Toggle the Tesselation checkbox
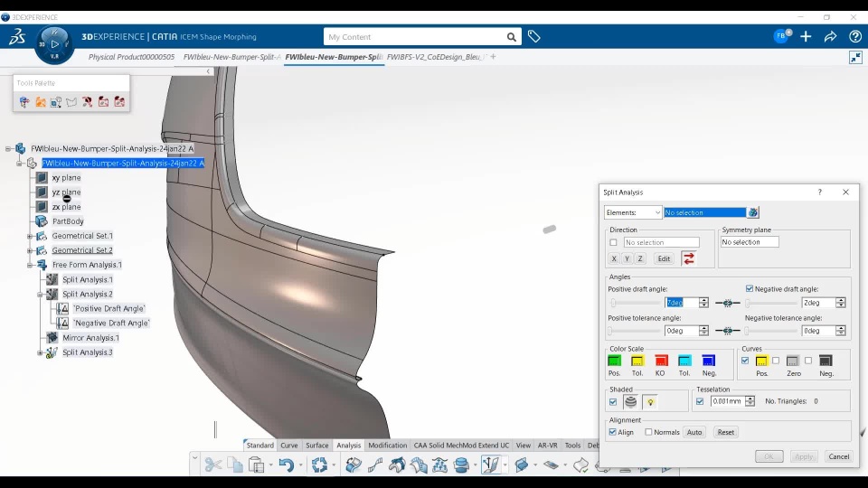This screenshot has height=488, width=868. [700, 401]
